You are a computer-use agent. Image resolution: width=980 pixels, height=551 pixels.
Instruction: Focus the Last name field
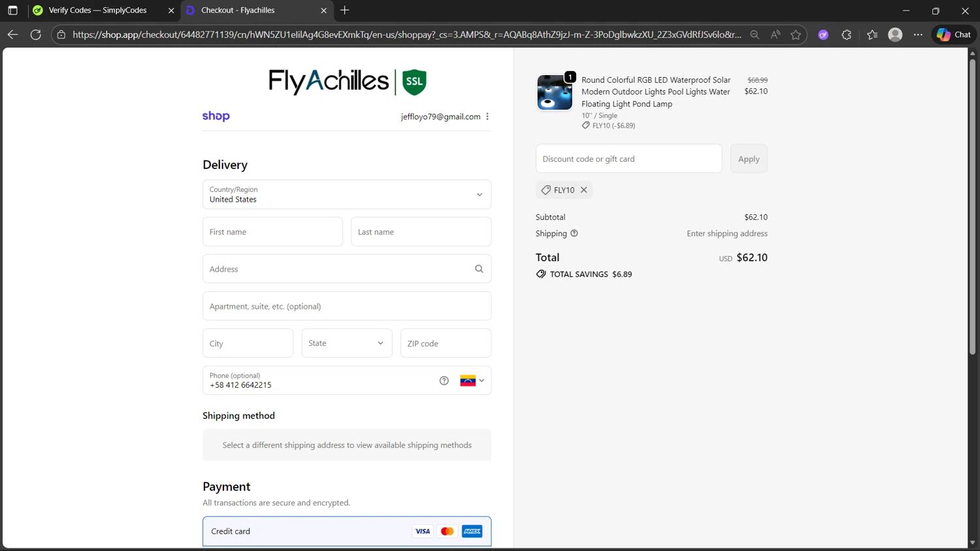(421, 232)
